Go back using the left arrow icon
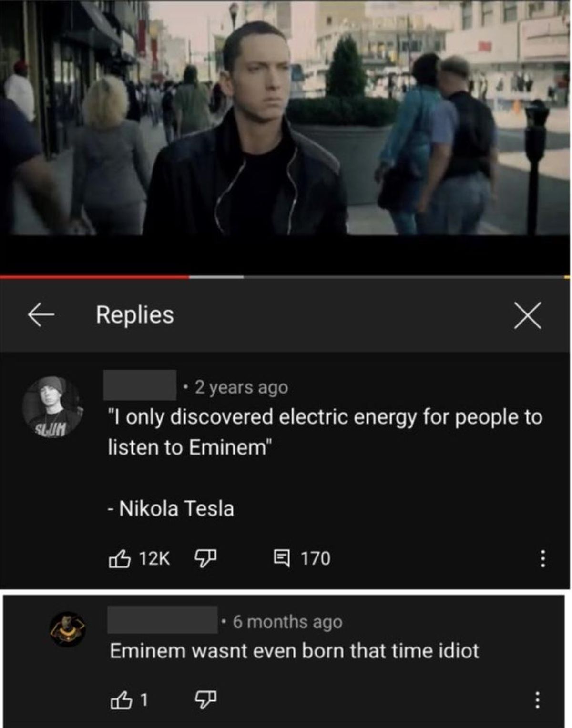 [41, 315]
